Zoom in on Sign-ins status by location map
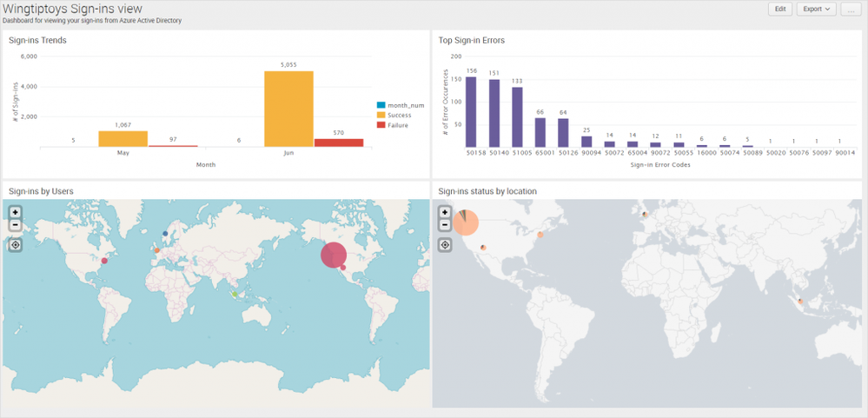The image size is (868, 418). coord(445,212)
